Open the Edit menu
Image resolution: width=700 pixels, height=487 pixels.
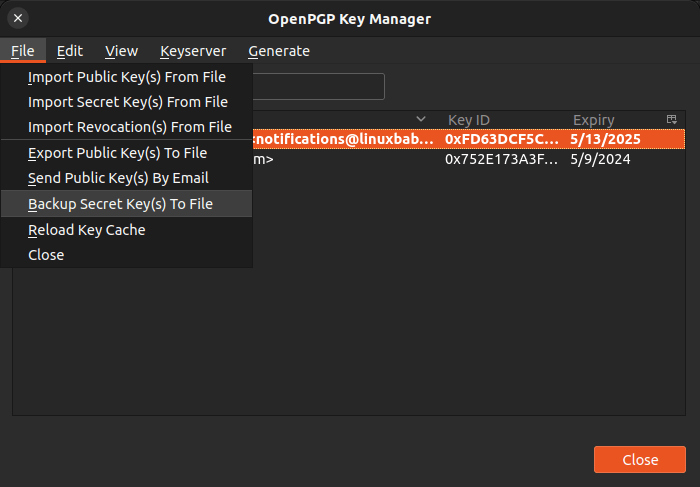click(x=70, y=51)
